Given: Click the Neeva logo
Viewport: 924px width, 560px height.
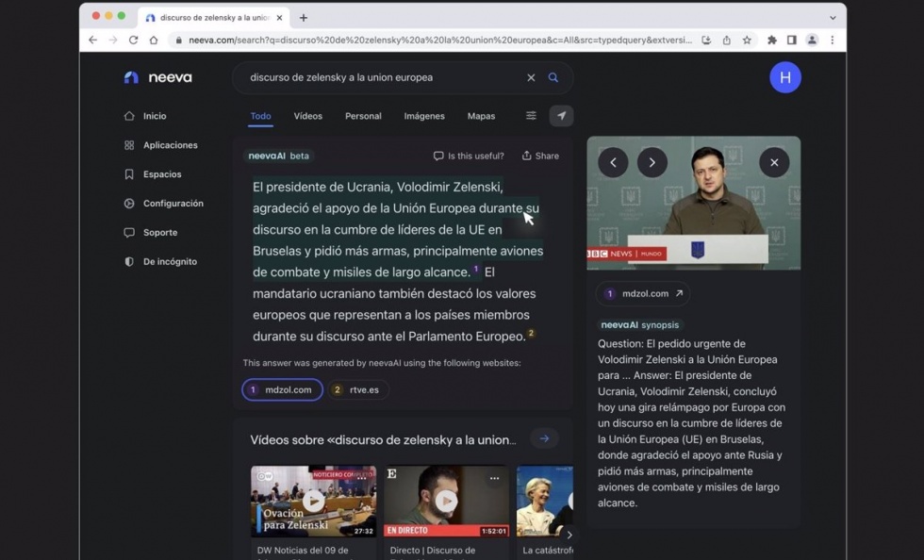Looking at the screenshot, I should tap(158, 77).
